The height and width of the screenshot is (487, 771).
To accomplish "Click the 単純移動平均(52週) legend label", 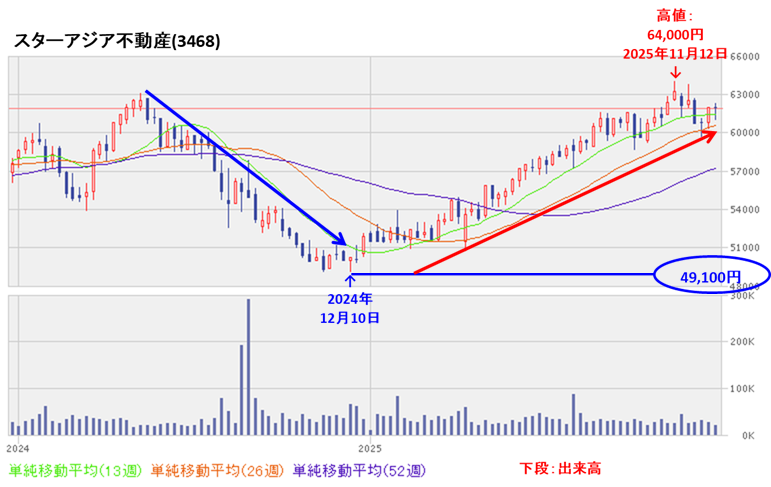I will click(359, 469).
